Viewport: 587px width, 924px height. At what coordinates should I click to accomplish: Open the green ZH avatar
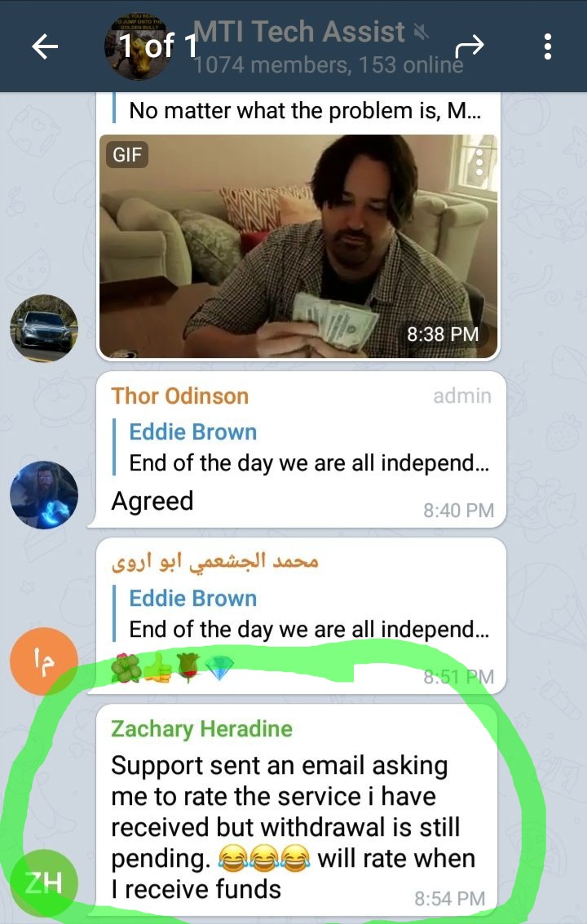click(44, 882)
